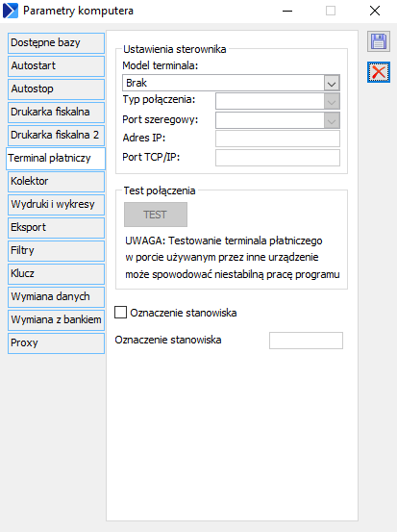This screenshot has height=532, width=397.
Task: Open the Proxy settings tab
Action: click(x=56, y=343)
